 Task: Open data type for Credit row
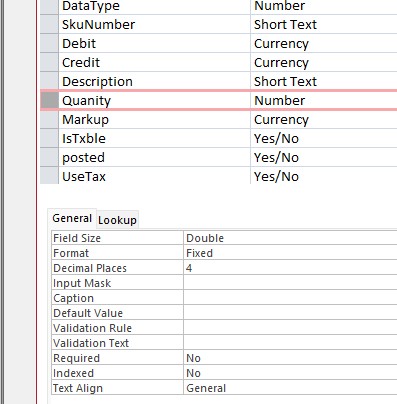324,62
